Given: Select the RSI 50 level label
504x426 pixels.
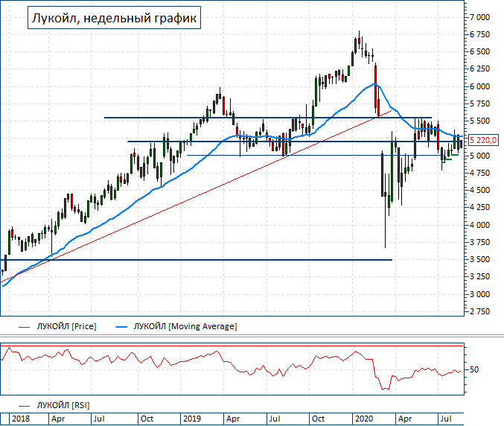Looking at the screenshot, I should [x=474, y=369].
